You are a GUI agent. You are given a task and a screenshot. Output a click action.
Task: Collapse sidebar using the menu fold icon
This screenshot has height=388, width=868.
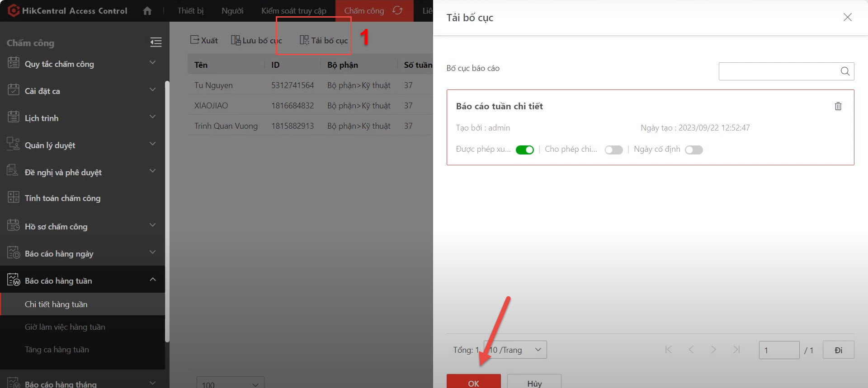pos(156,42)
